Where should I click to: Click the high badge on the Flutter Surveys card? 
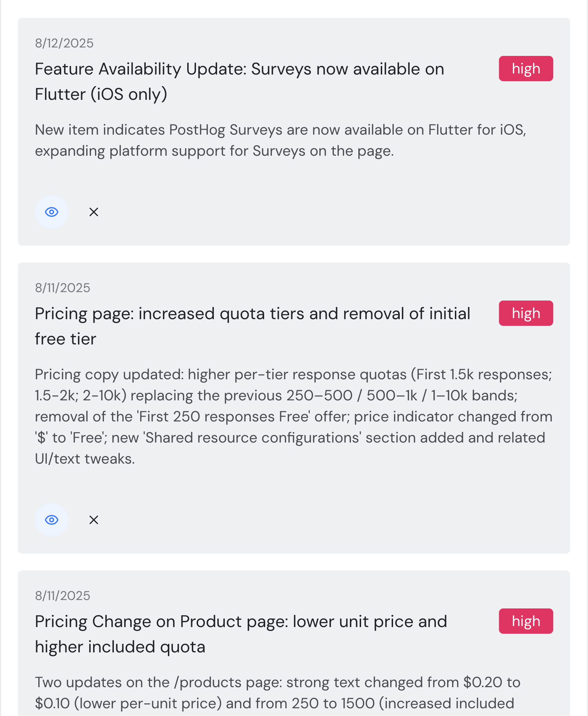[x=525, y=69]
